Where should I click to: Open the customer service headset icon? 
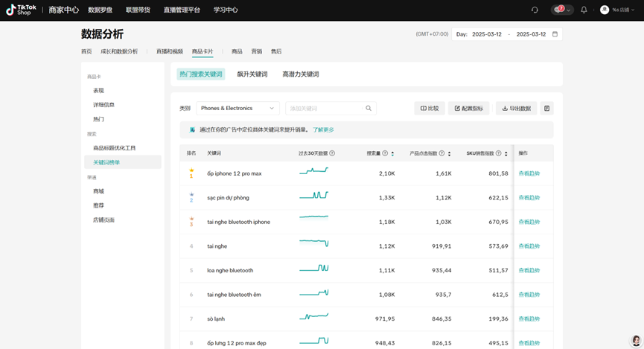[x=535, y=10]
